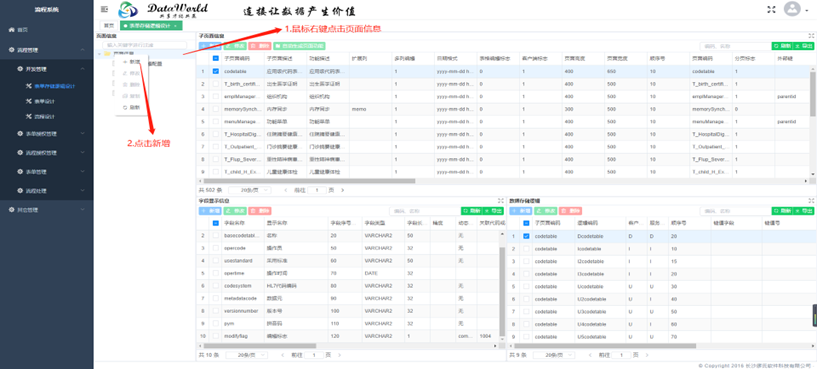The image size is (817, 369).
Task: Open page-size dropdown under 数据存储逻辑 table
Action: [x=554, y=354]
